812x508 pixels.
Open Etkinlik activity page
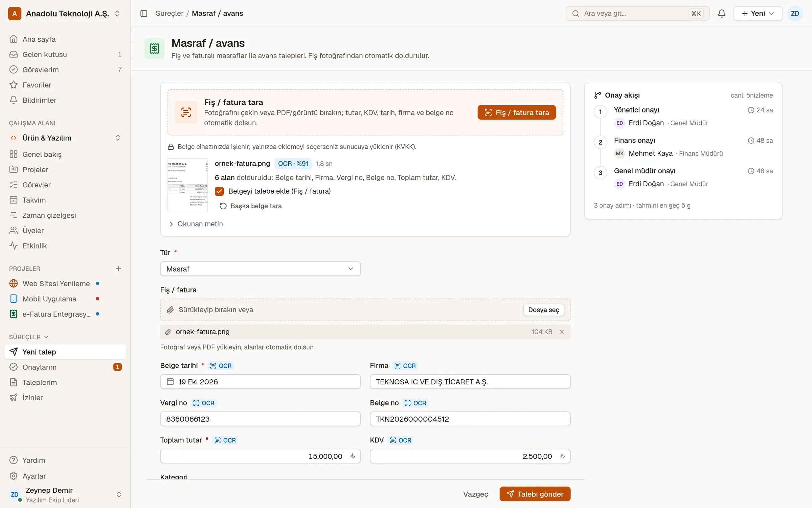pyautogui.click(x=65, y=246)
